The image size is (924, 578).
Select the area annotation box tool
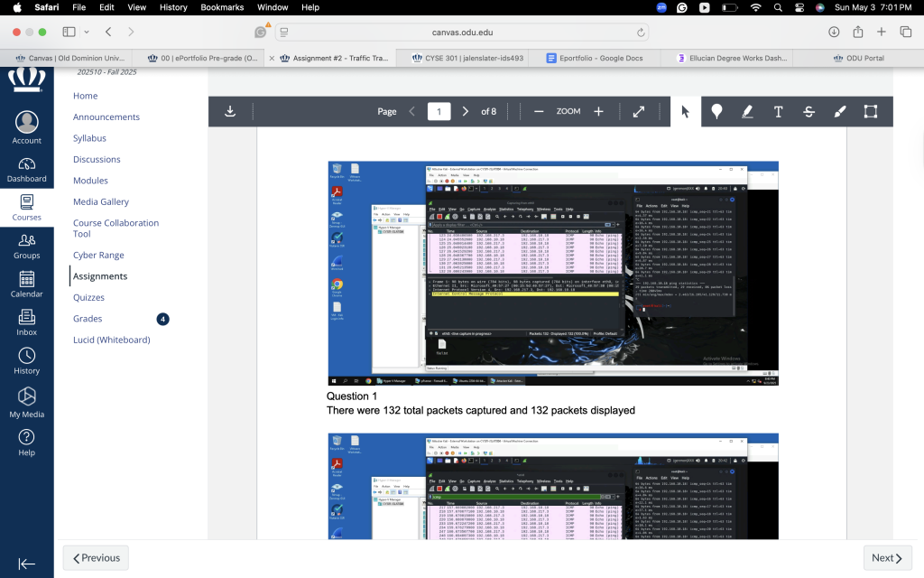(871, 111)
